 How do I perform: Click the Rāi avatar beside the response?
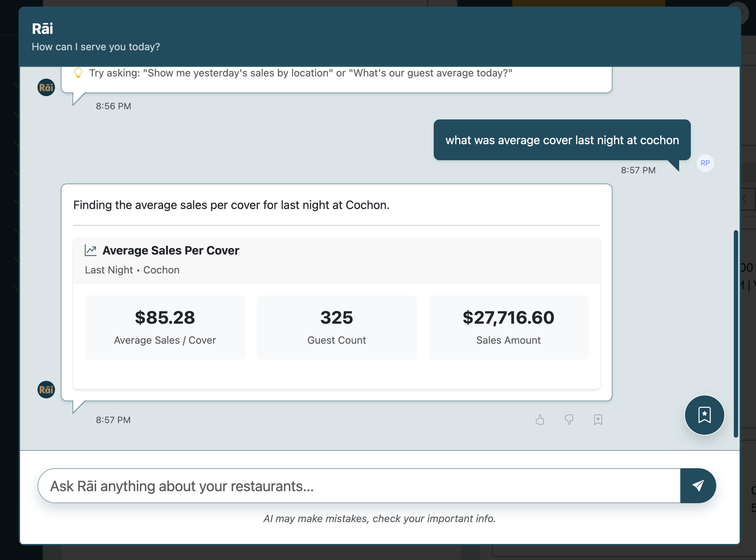46,390
